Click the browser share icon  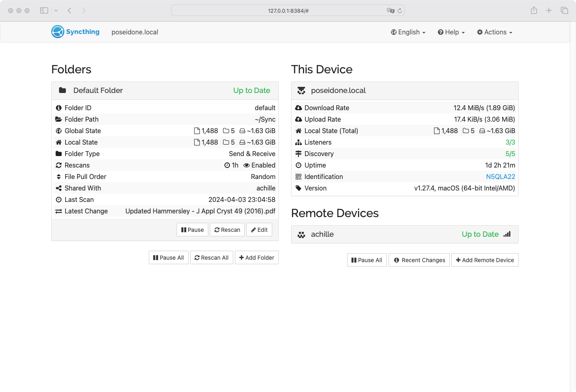(534, 11)
